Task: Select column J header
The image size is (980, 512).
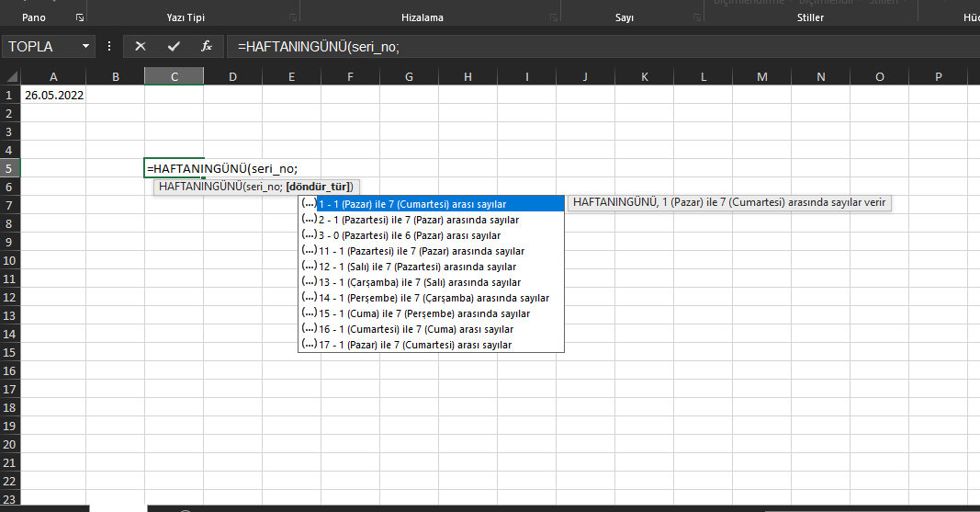Action: pos(585,77)
